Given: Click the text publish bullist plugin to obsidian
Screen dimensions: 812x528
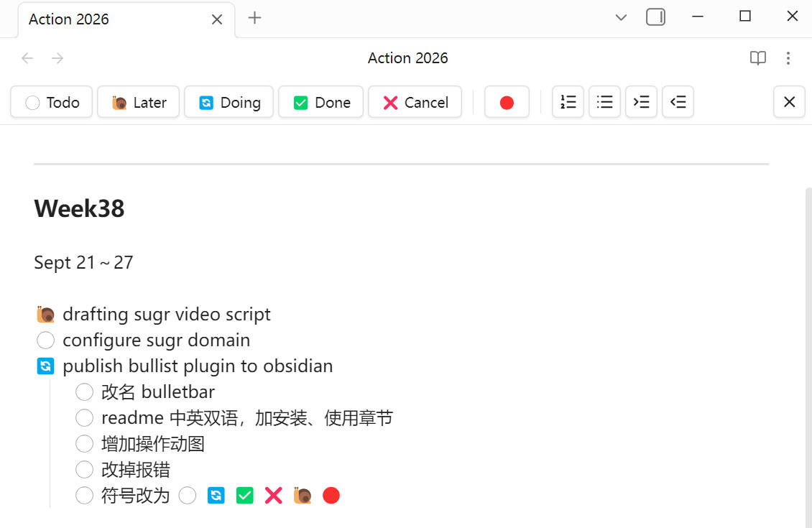Looking at the screenshot, I should 198,366.
